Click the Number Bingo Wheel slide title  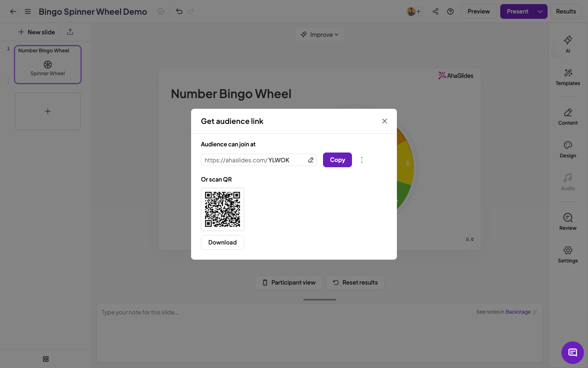[x=231, y=94]
